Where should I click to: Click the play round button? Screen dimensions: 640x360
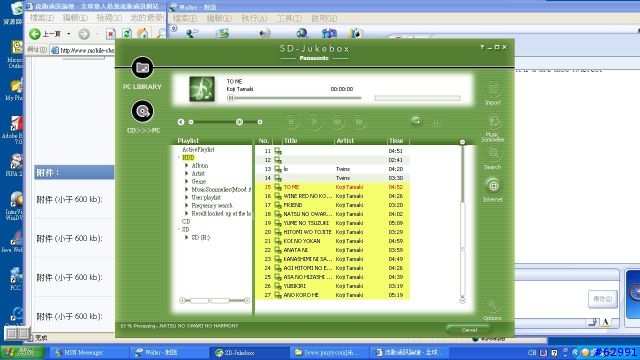pos(314,122)
